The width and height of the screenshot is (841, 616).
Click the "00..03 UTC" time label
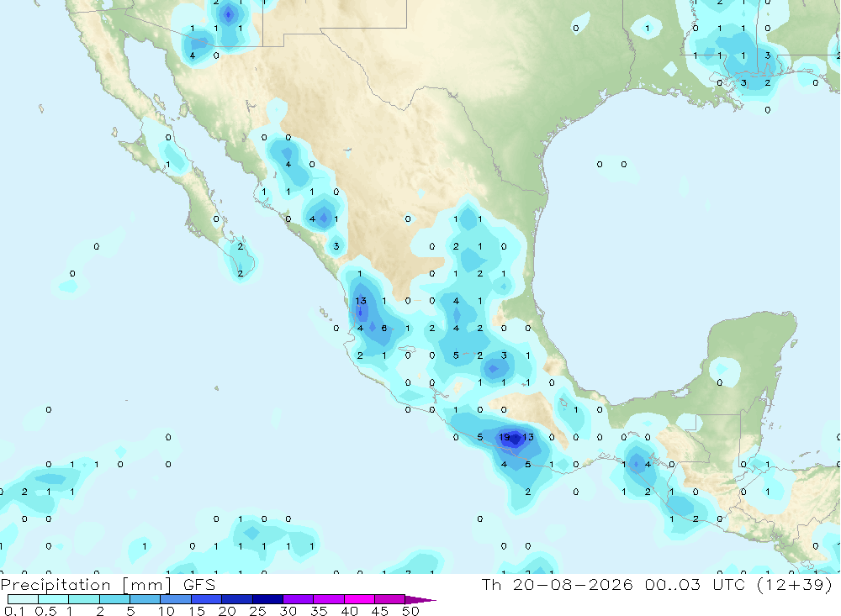coord(696,584)
